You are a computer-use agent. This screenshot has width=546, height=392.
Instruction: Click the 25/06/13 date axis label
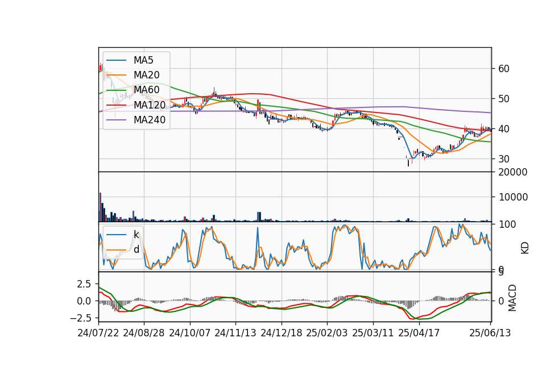point(490,333)
